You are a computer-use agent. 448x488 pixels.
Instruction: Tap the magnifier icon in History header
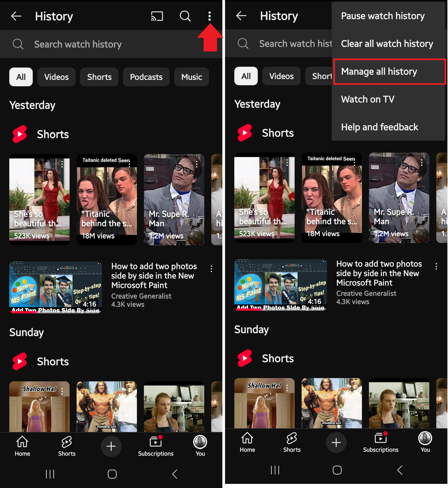[x=185, y=16]
